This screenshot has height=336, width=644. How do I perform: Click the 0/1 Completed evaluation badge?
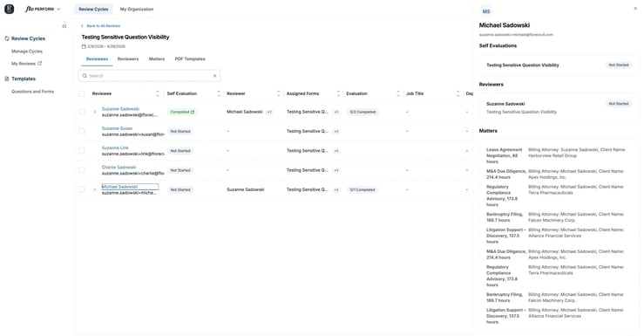click(x=362, y=189)
